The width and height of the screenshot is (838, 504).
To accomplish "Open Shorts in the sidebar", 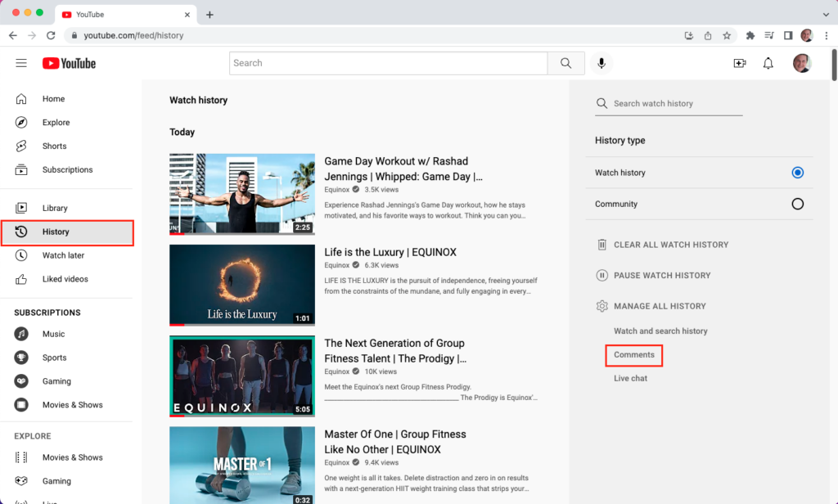I will (54, 146).
